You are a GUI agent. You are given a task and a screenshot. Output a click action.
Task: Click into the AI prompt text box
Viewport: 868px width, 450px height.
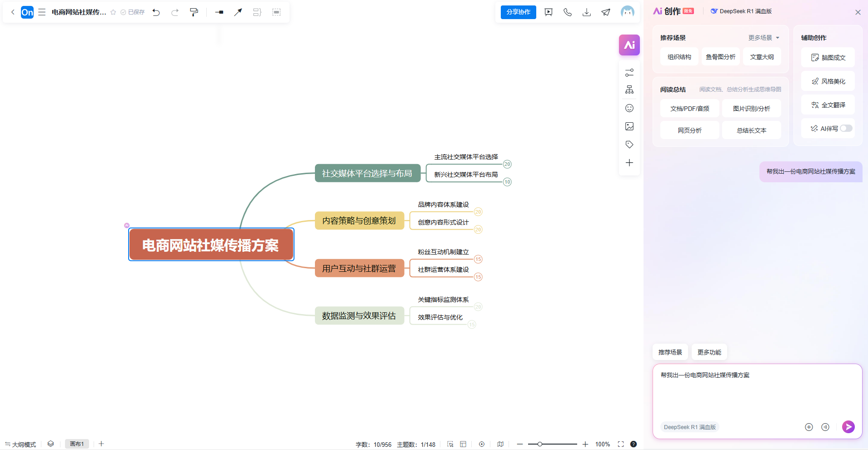point(757,393)
